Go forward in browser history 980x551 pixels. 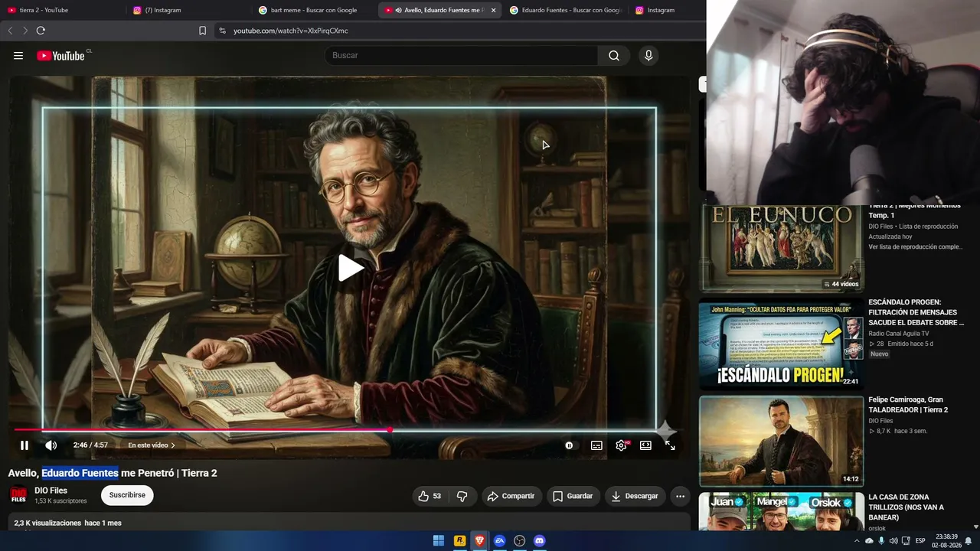point(25,31)
